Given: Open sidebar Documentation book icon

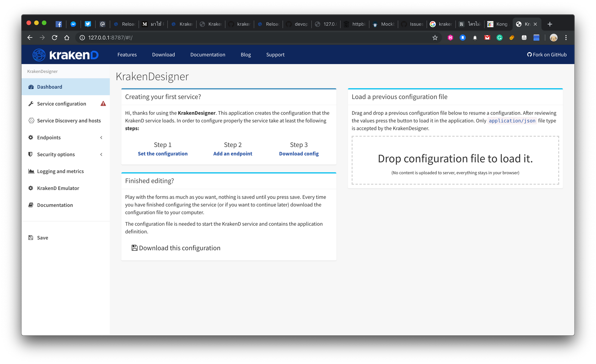Looking at the screenshot, I should tap(31, 205).
